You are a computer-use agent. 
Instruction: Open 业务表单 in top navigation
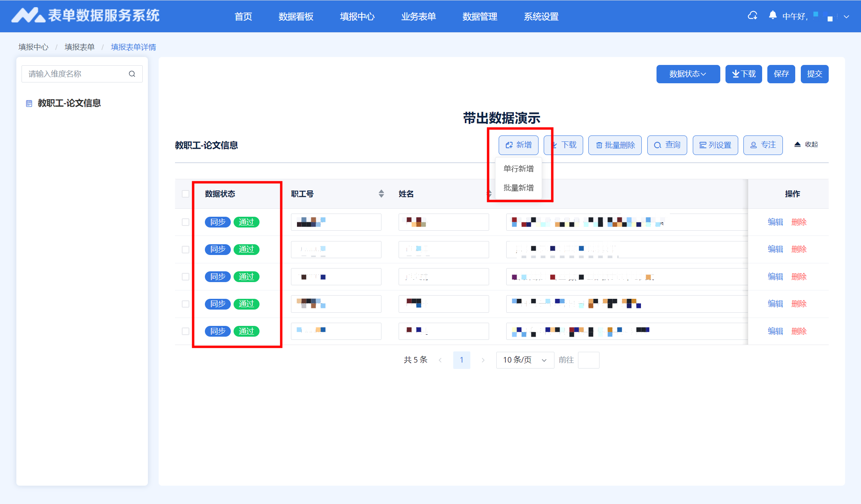click(419, 17)
